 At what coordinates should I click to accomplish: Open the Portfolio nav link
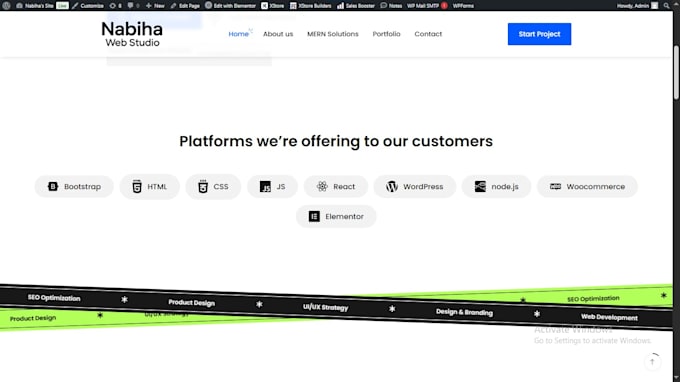[x=386, y=34]
